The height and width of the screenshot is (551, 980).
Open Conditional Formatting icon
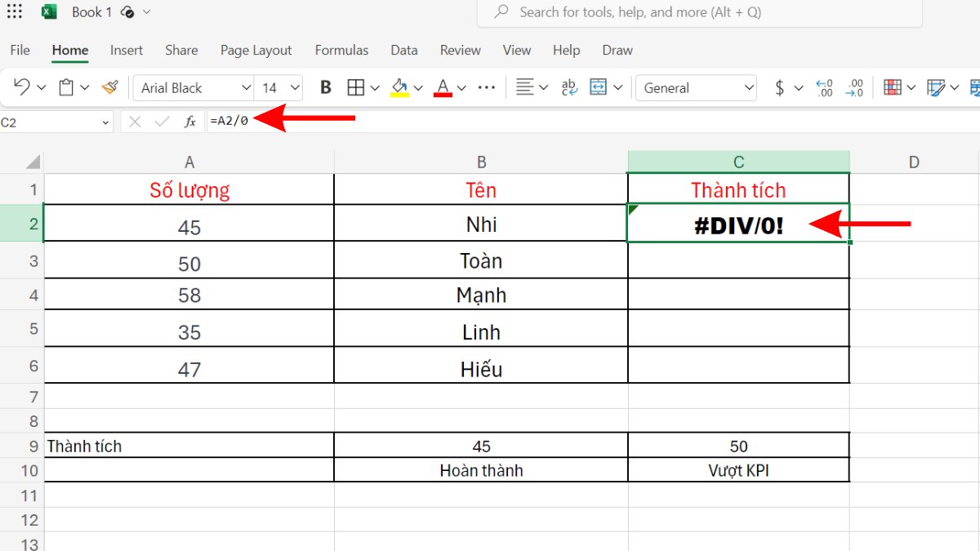(893, 87)
